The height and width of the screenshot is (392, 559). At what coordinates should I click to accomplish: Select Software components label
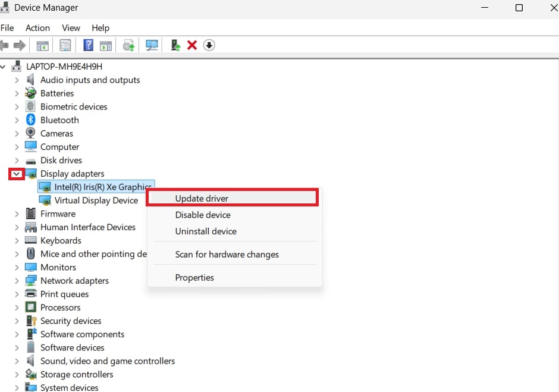82,334
